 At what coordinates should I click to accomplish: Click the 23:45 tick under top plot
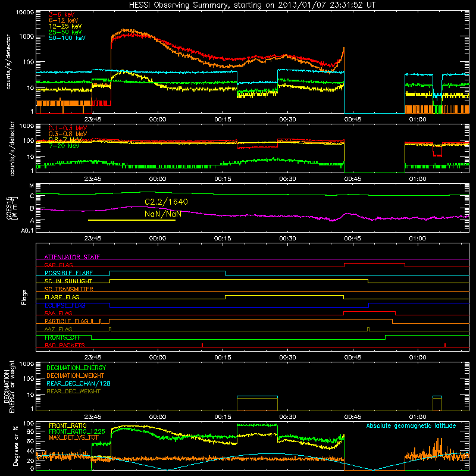tap(93, 120)
